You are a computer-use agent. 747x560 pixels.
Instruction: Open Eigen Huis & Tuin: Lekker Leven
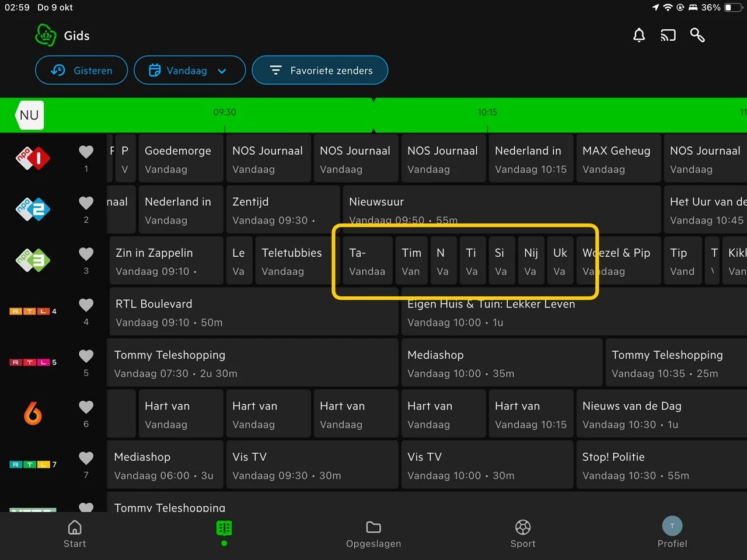tap(574, 311)
